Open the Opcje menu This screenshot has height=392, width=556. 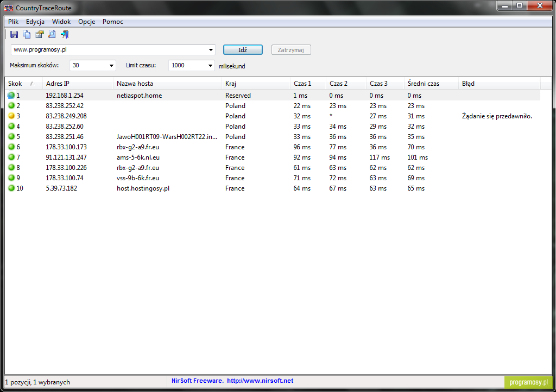87,22
